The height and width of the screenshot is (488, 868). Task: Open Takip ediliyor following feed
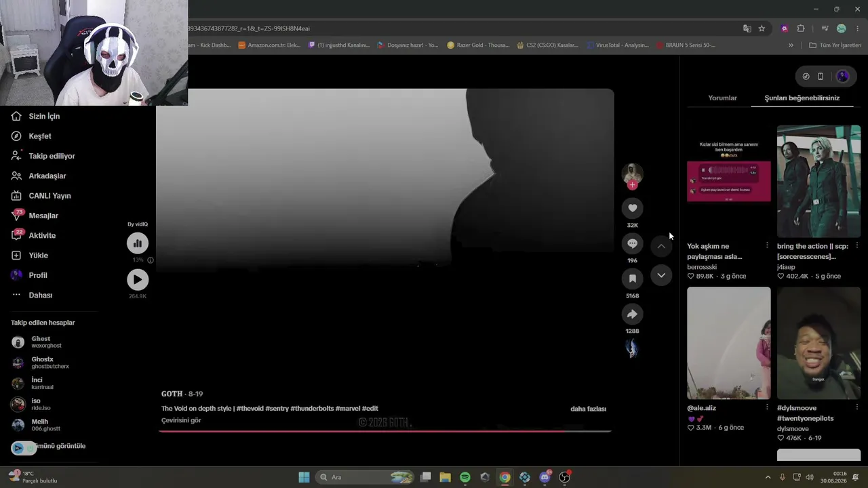43,156
